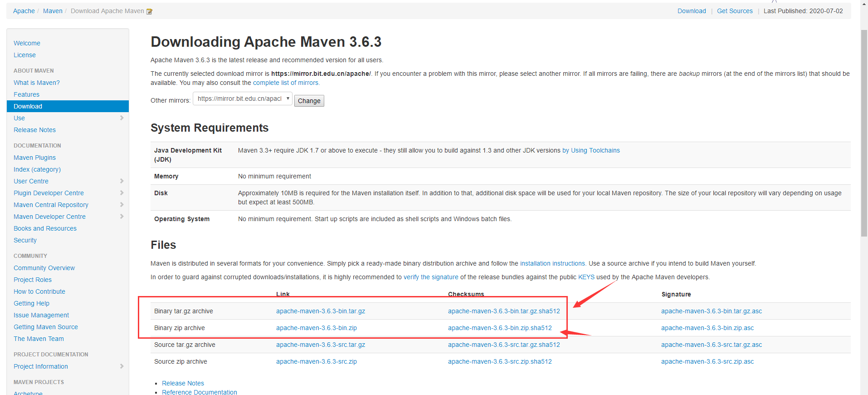Expand Project Information chevron
This screenshot has height=395, width=868.
[x=122, y=366]
